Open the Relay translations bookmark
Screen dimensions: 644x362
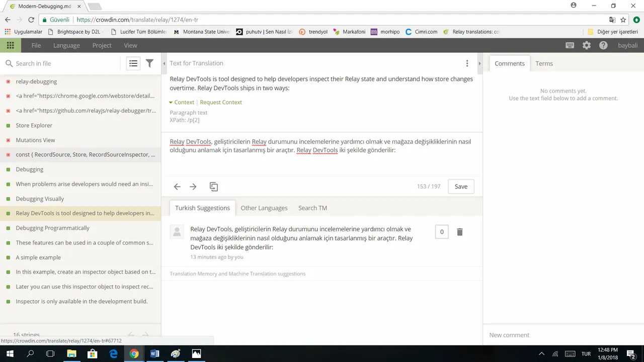pos(471,32)
